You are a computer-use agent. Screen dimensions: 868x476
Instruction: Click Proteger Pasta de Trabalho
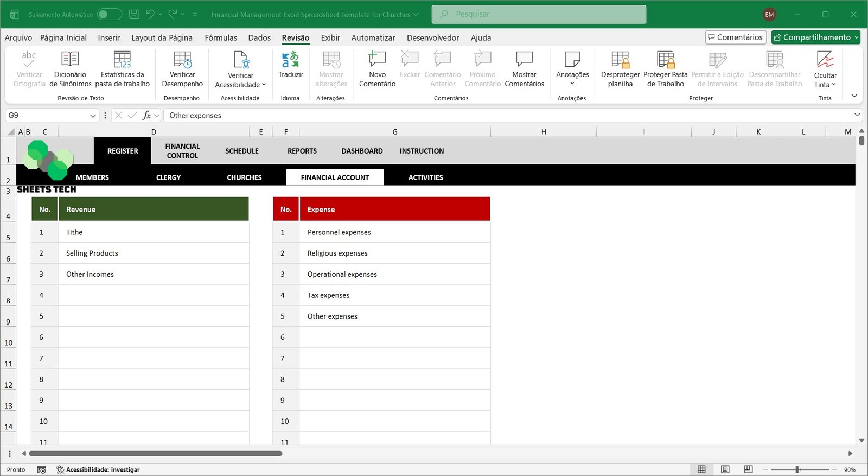(665, 60)
